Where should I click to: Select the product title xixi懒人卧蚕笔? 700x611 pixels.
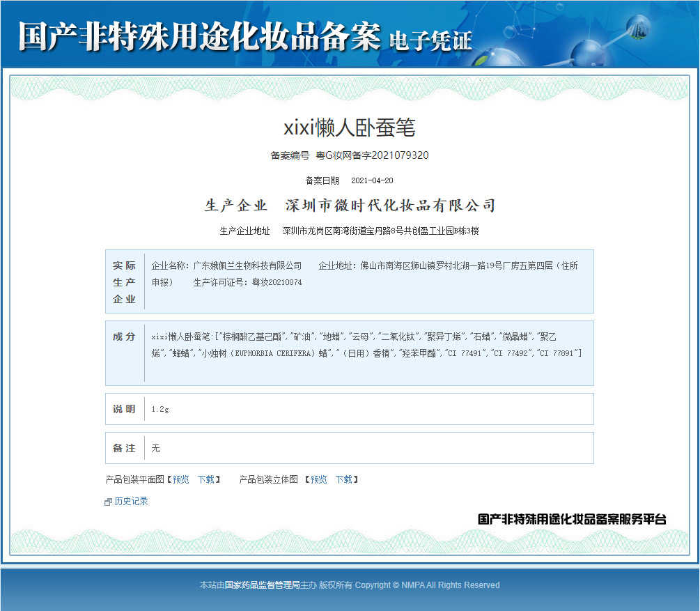[x=350, y=127]
